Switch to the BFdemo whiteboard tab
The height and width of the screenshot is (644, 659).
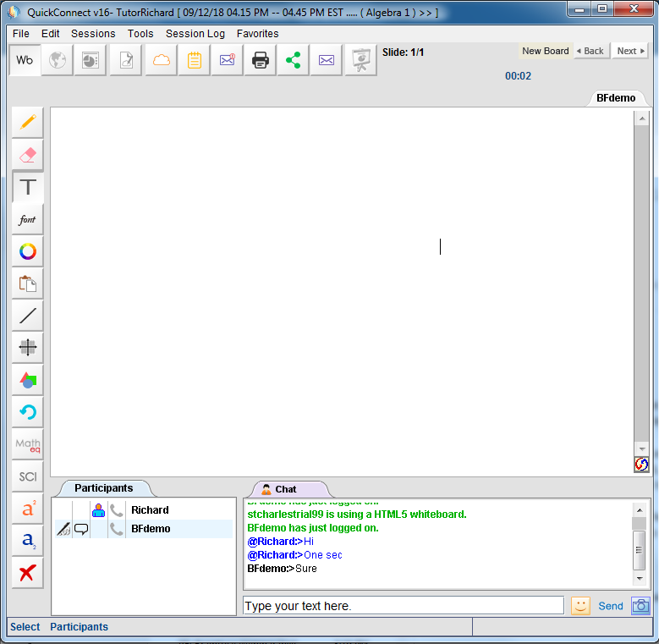coord(616,98)
